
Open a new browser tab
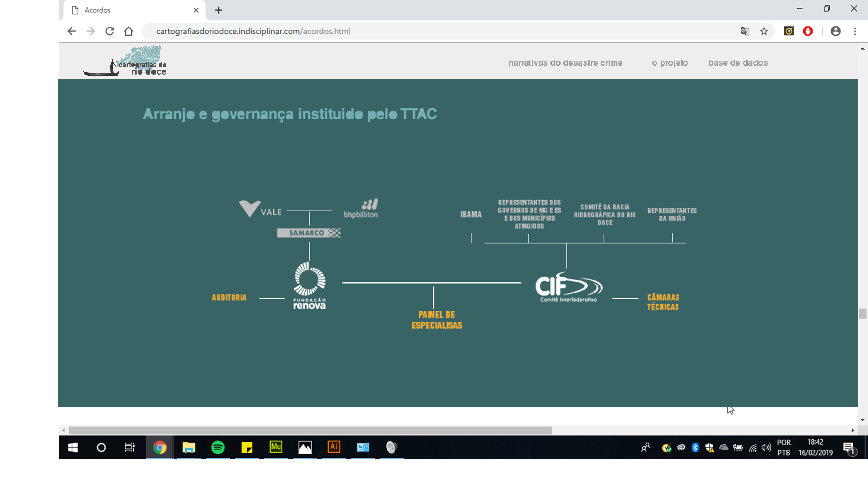[x=218, y=10]
